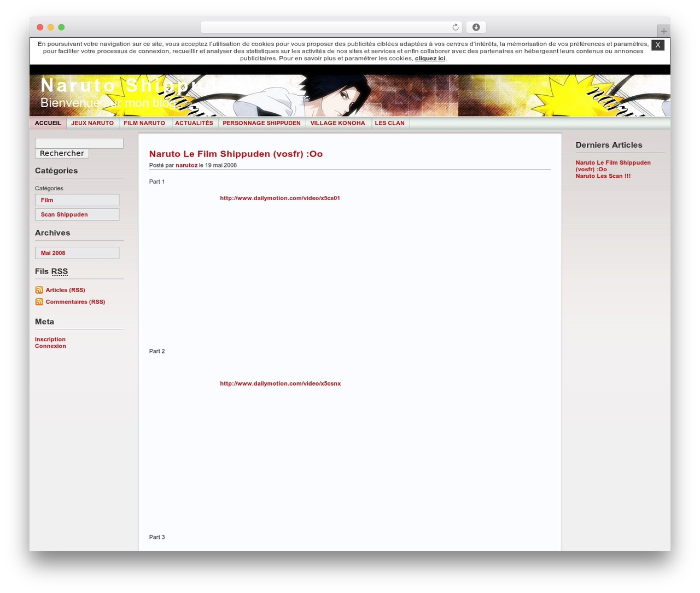Viewport: 700px width, 593px height.
Task: Open the article title Naruto Le Film Shippuden
Action: [x=236, y=154]
